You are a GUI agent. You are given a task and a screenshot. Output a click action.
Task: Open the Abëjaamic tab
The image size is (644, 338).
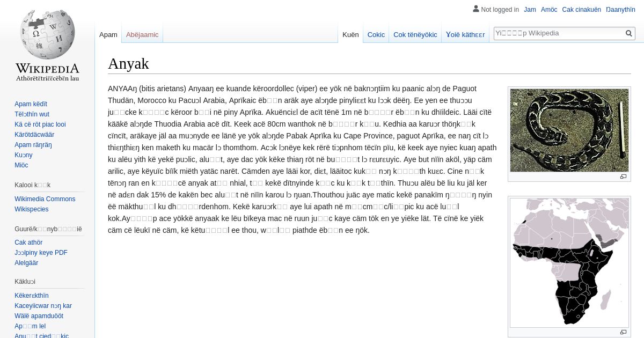click(142, 34)
